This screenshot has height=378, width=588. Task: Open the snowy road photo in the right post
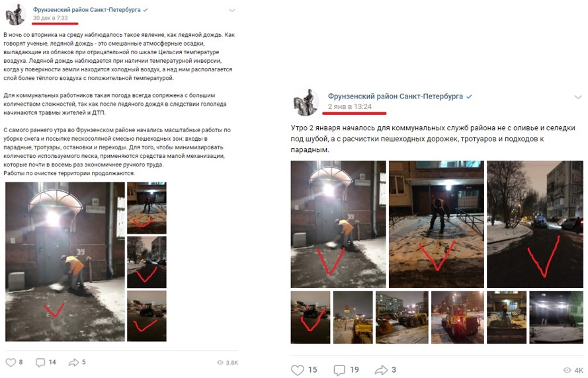click(534, 225)
